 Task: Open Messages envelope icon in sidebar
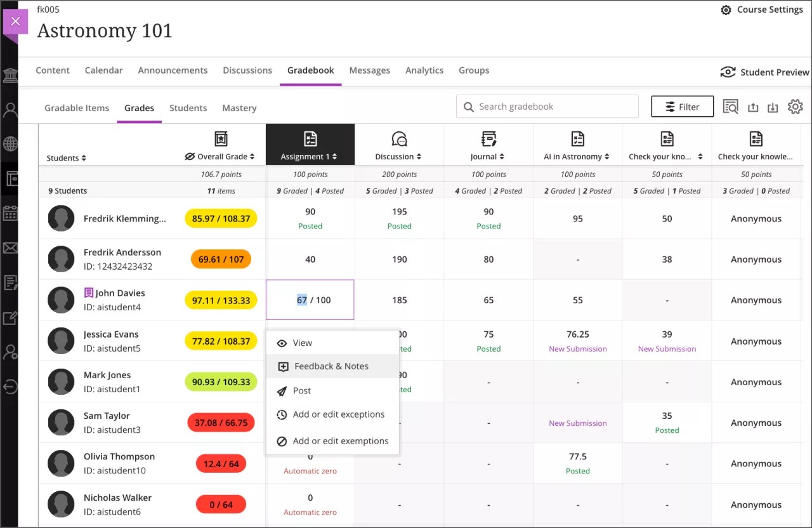9,247
